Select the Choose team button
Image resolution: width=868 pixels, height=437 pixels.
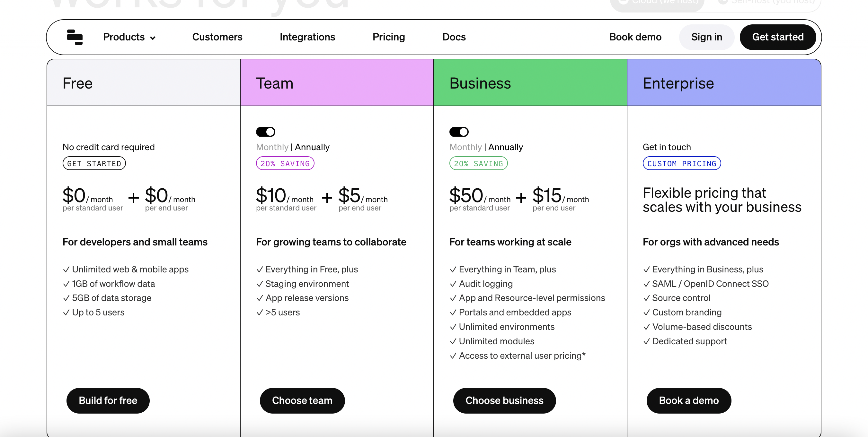(x=302, y=400)
